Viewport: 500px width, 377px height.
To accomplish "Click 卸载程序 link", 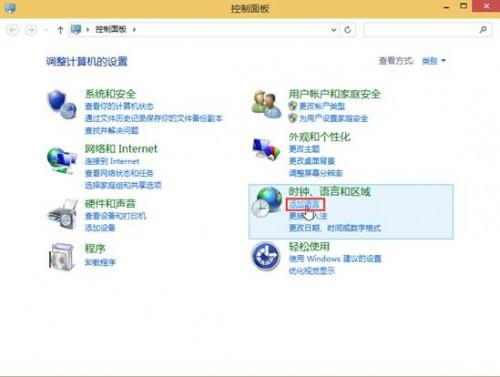I will tap(100, 262).
